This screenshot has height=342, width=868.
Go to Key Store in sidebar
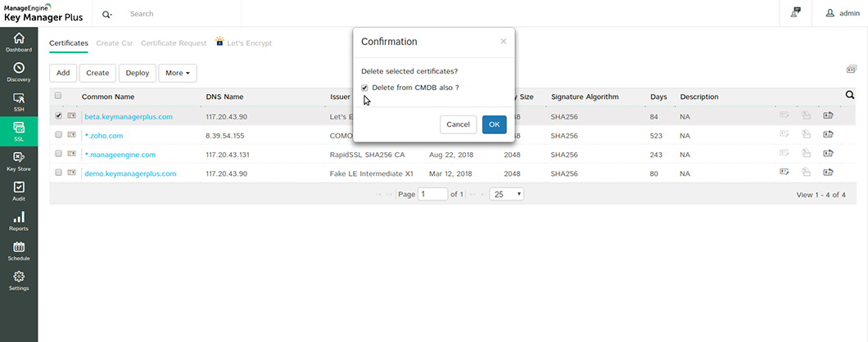click(18, 160)
